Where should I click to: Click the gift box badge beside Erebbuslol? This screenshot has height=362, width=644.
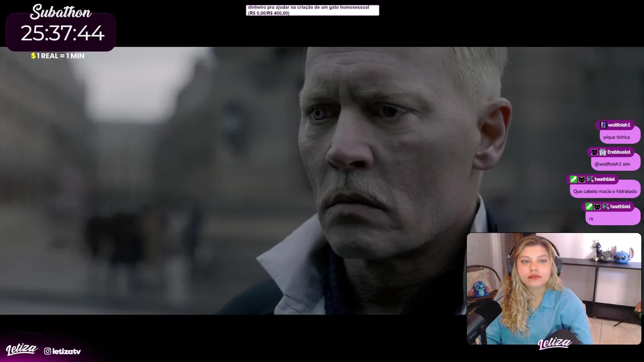(x=602, y=152)
